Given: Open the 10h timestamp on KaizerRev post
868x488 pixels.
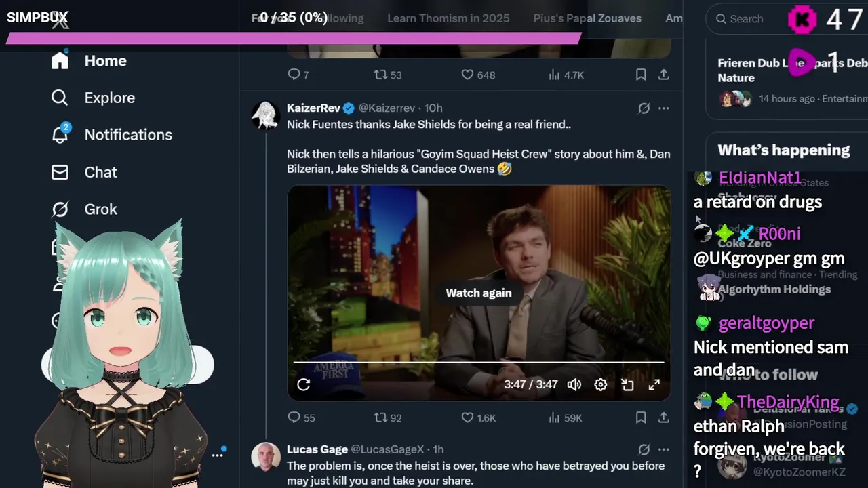Looking at the screenshot, I should [x=433, y=108].
